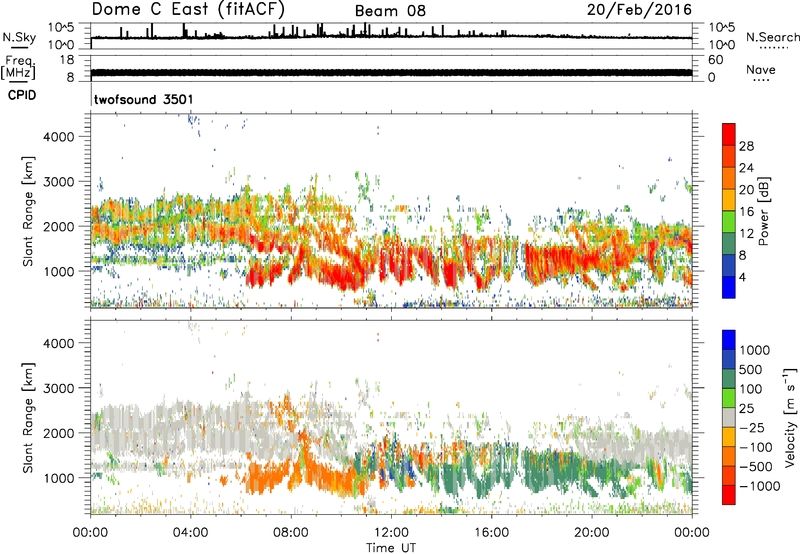Click the 20 label on the Power color bar
Screen dimensions: 800x554
[746, 190]
